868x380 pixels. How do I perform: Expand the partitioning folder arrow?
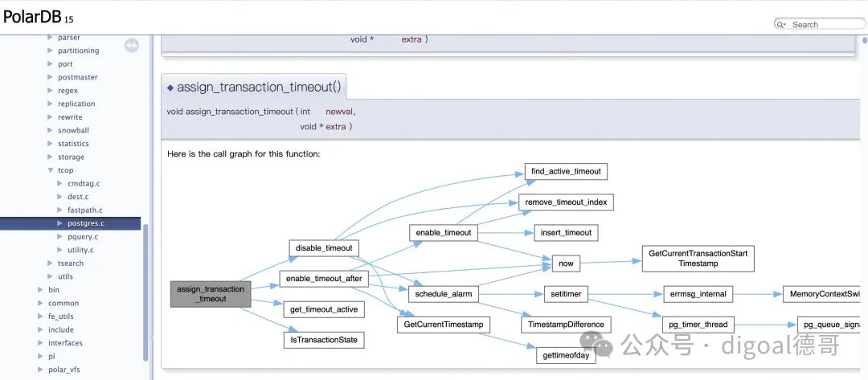coord(51,51)
